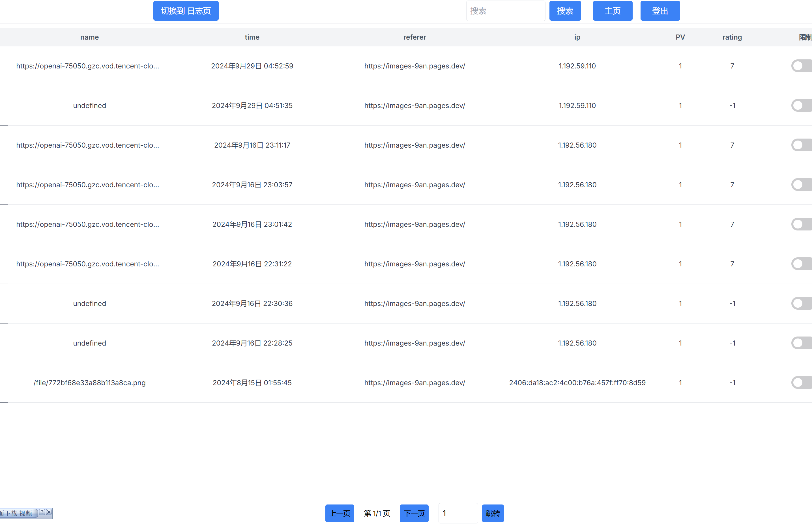
Task: Click the 搜索 search button
Action: point(565,11)
